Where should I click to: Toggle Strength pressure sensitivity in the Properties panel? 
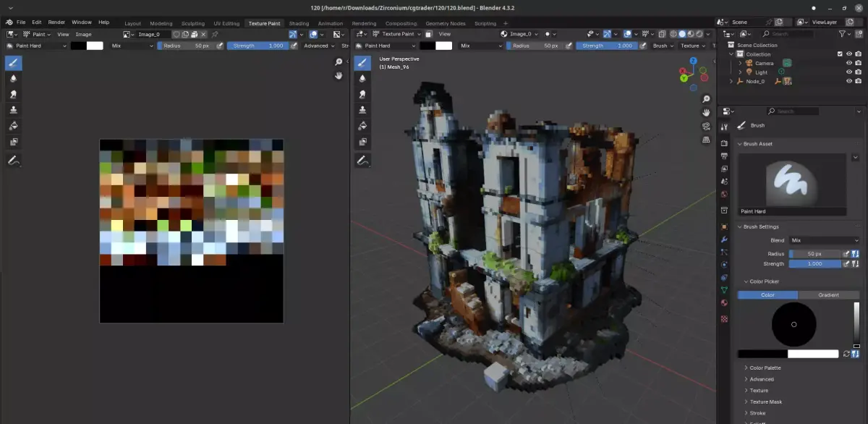point(846,264)
